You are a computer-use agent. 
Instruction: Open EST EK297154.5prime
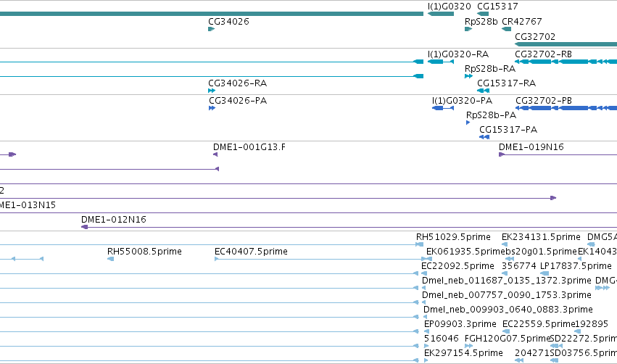tap(463, 352)
